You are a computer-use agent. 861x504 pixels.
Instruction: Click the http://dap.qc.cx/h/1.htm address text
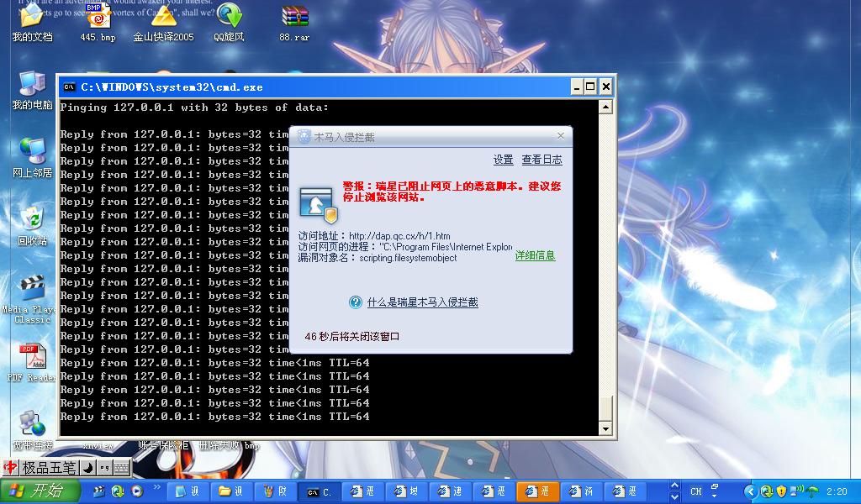coord(399,236)
